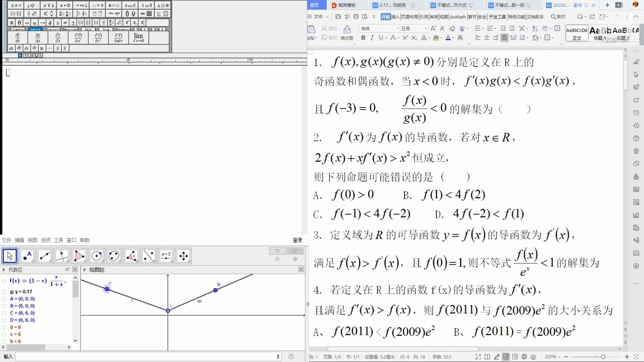Select the Slider a=2 tool

point(166,256)
